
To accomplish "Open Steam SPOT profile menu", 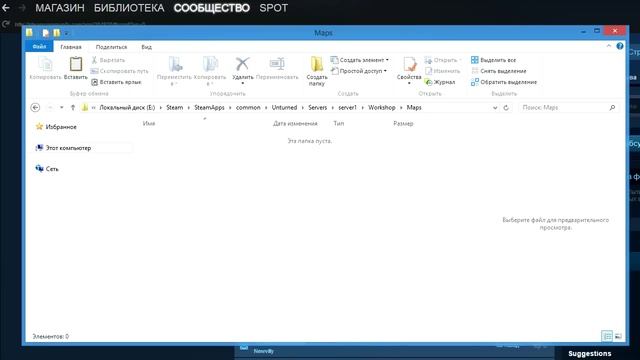I will click(273, 8).
